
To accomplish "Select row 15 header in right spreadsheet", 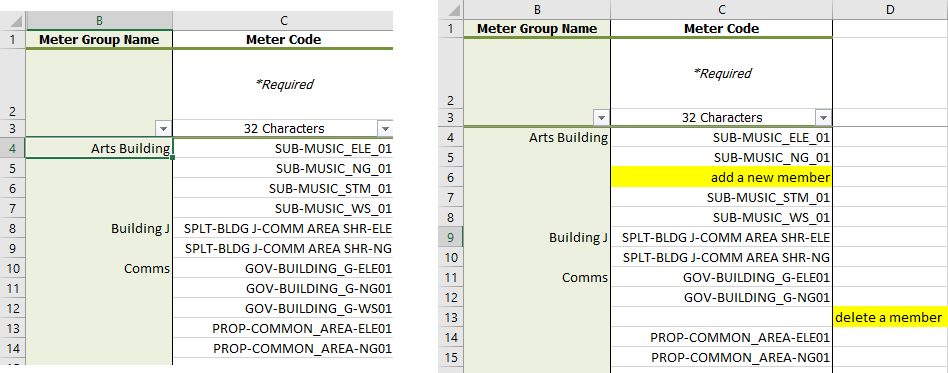I will [x=451, y=357].
